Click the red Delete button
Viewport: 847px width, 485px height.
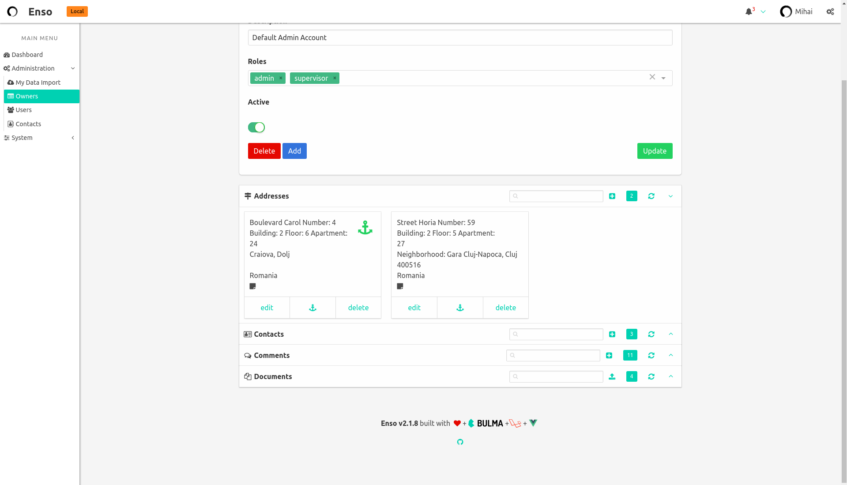[264, 151]
